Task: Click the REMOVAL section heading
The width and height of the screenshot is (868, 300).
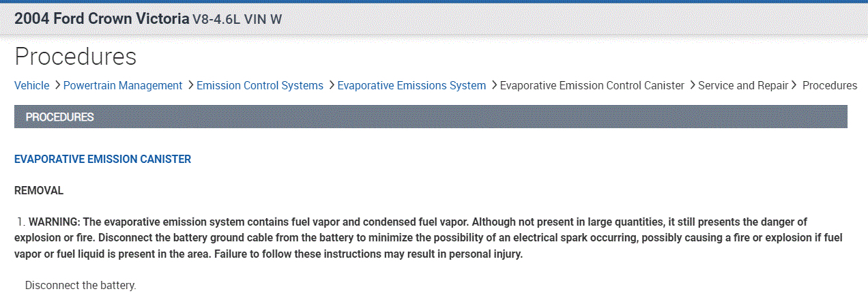Action: point(39,191)
